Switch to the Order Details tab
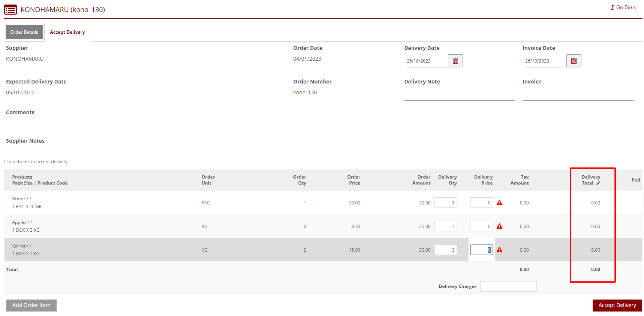 pyautogui.click(x=24, y=32)
